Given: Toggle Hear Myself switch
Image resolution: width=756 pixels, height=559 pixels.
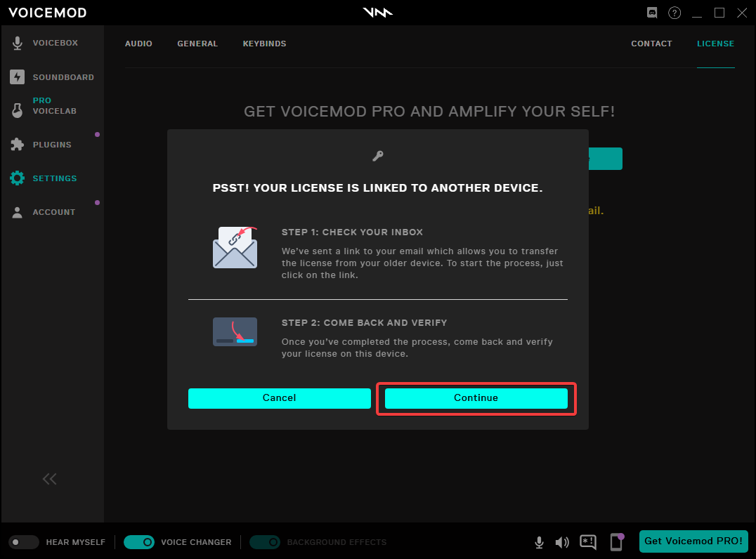Looking at the screenshot, I should [x=24, y=542].
